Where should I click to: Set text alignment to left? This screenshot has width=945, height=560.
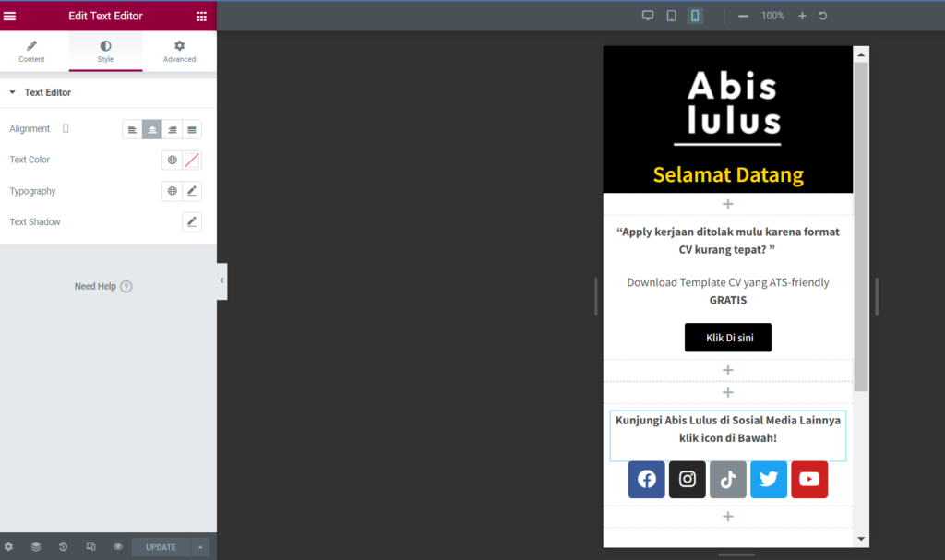133,130
